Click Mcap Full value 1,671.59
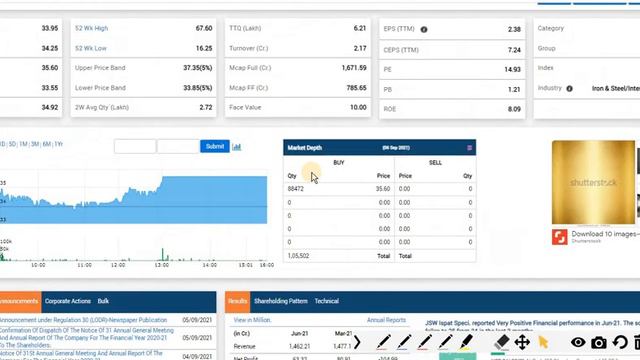 click(354, 68)
